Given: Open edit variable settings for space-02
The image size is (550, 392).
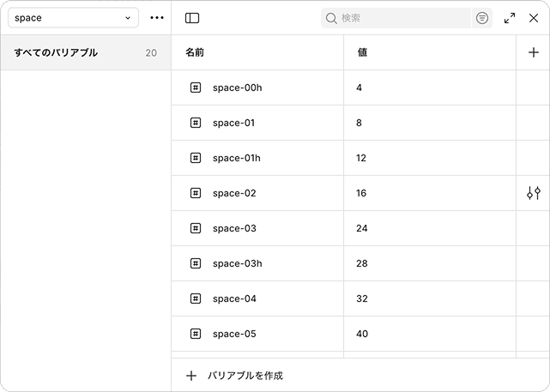Looking at the screenshot, I should [534, 193].
